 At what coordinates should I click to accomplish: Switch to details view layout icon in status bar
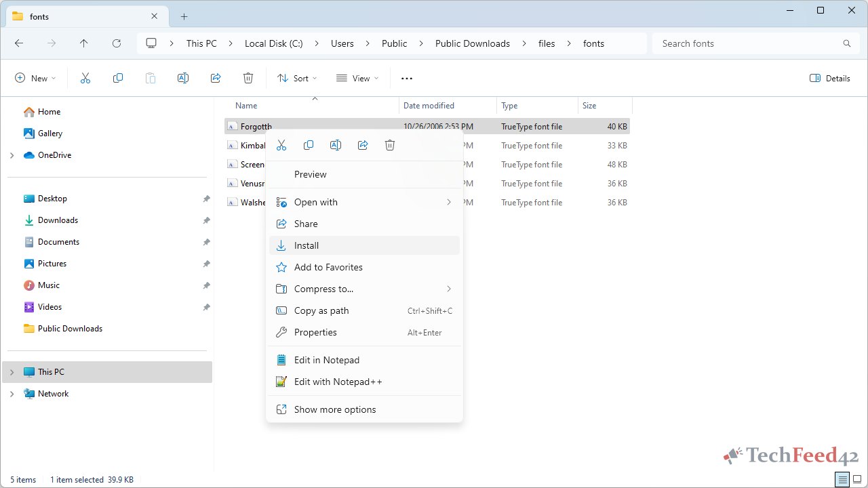pos(842,479)
